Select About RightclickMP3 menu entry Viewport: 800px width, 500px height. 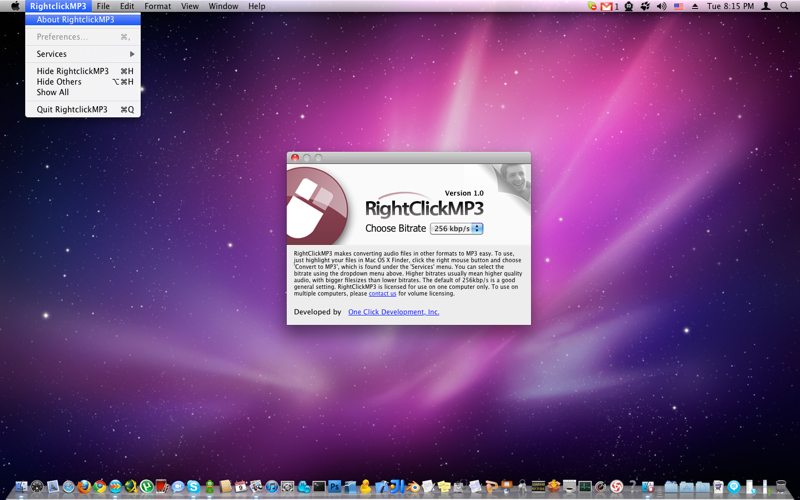pyautogui.click(x=83, y=19)
